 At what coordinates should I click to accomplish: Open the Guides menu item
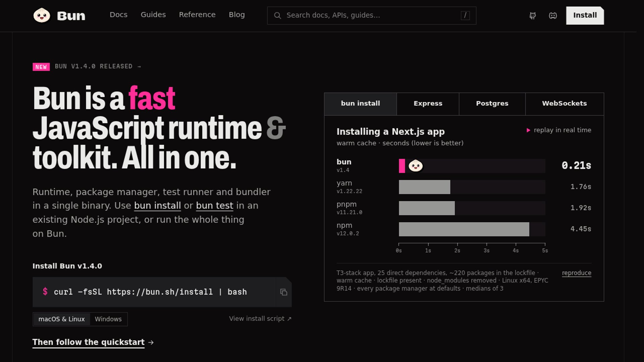click(x=153, y=15)
